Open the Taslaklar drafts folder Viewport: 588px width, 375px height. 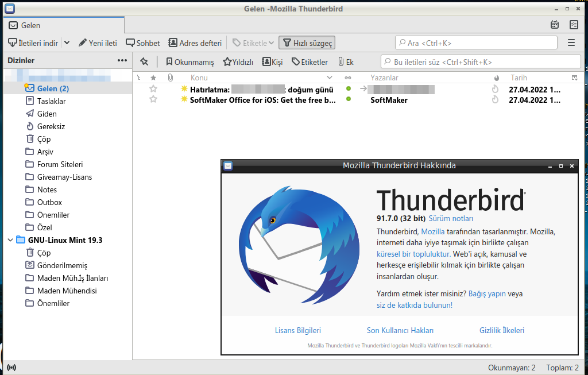(51, 101)
